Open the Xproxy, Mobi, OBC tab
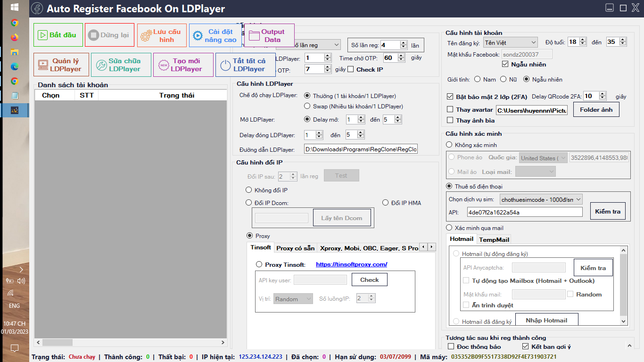This screenshot has width=644, height=362. pyautogui.click(x=369, y=248)
